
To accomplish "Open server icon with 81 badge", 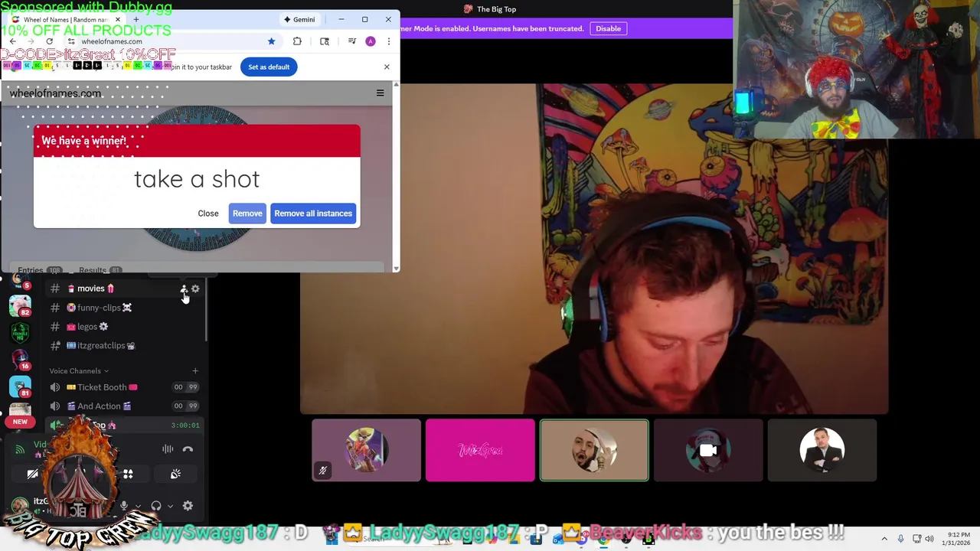I will [20, 386].
